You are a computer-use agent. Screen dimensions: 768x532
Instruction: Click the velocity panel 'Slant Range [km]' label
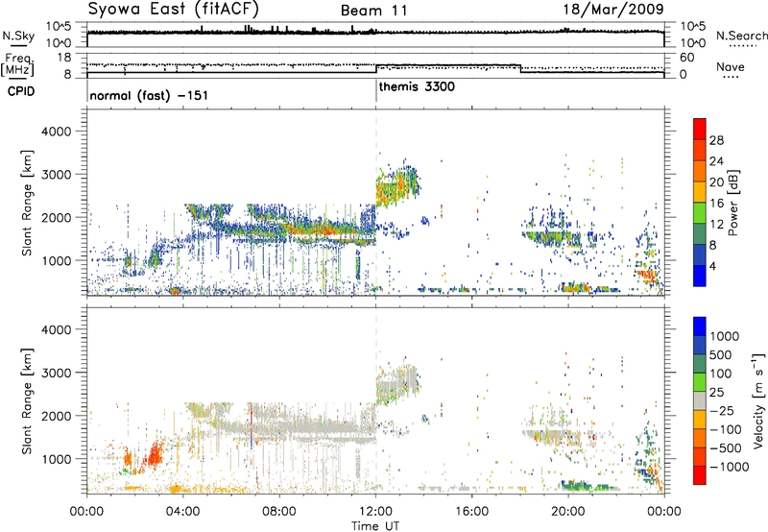click(x=27, y=400)
